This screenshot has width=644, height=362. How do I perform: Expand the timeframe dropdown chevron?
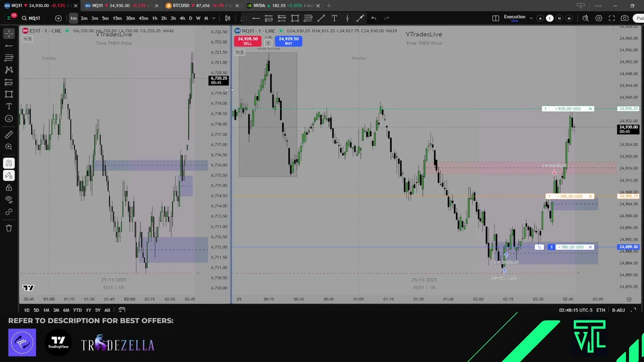pos(213,19)
